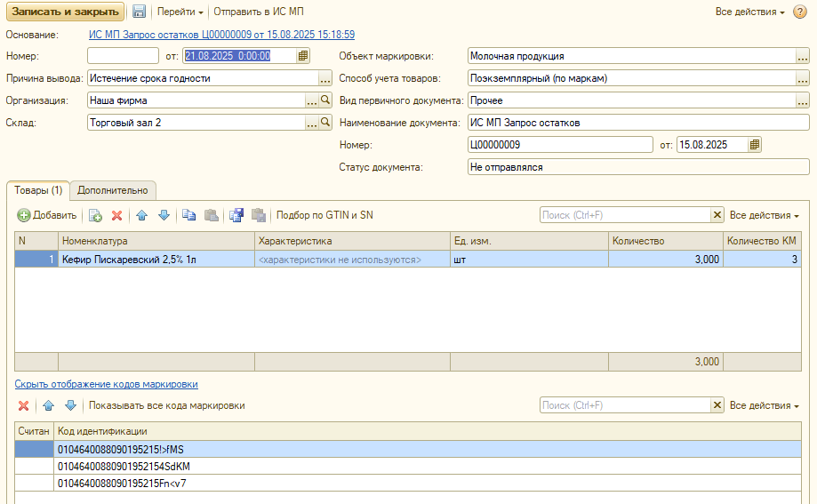The height and width of the screenshot is (504, 817).
Task: Open calendar picker next to date 21.08.2025
Action: click(x=303, y=55)
